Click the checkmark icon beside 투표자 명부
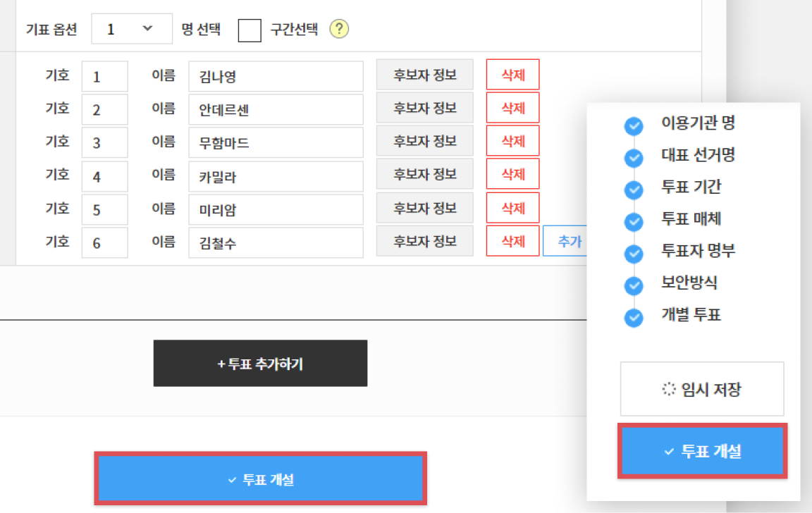This screenshot has height=513, width=812. 634,254
